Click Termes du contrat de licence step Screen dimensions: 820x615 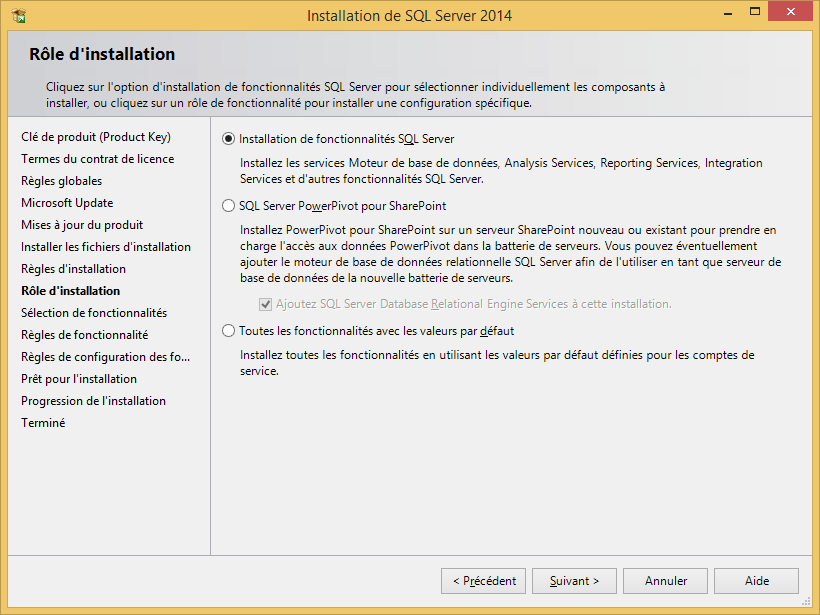97,159
